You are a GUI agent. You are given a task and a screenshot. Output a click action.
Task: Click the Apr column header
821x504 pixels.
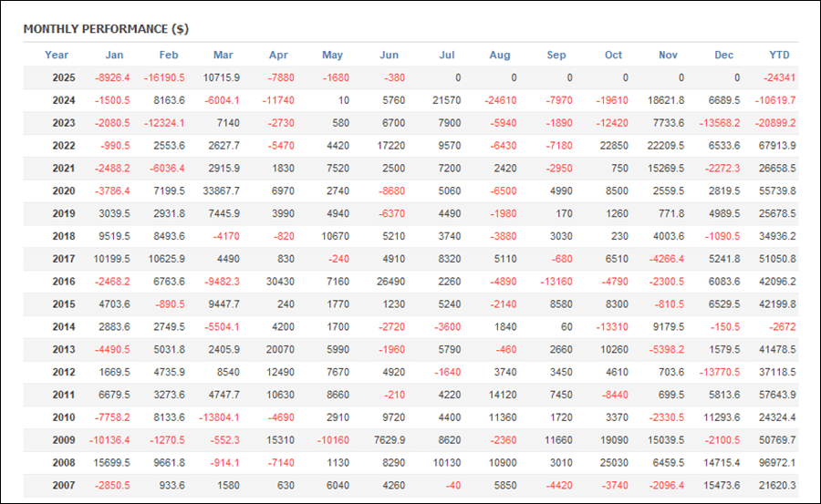tap(278, 55)
